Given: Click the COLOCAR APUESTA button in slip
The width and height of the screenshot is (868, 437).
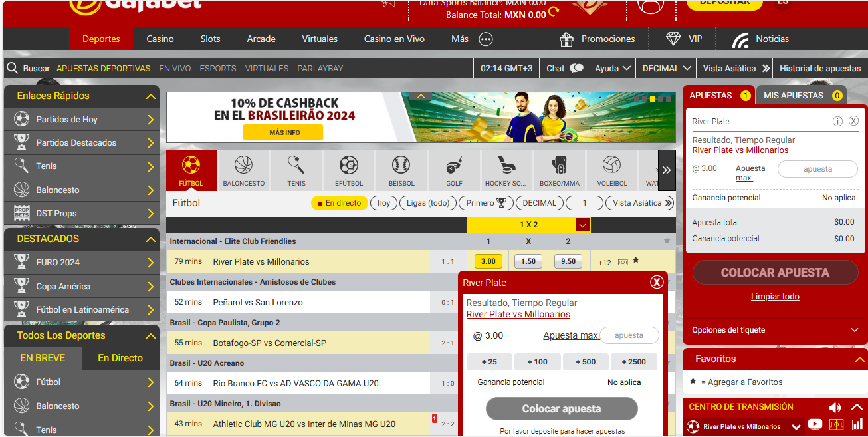Looking at the screenshot, I should pyautogui.click(x=775, y=273).
